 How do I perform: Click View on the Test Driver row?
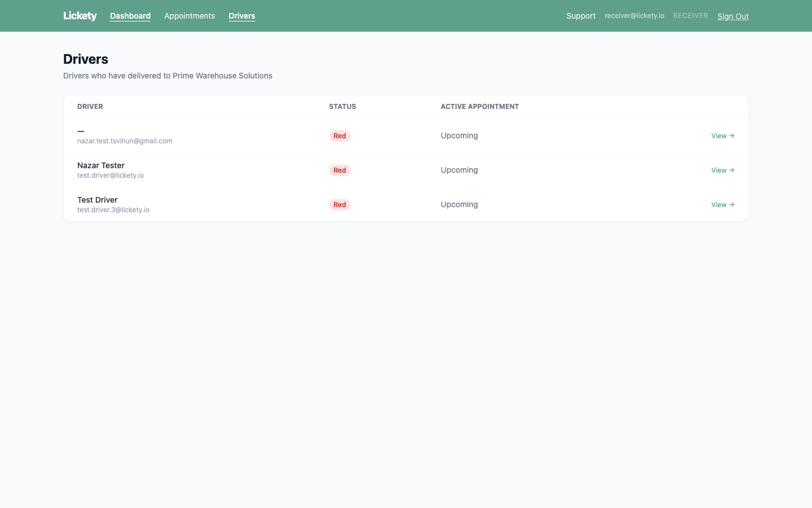(x=718, y=204)
